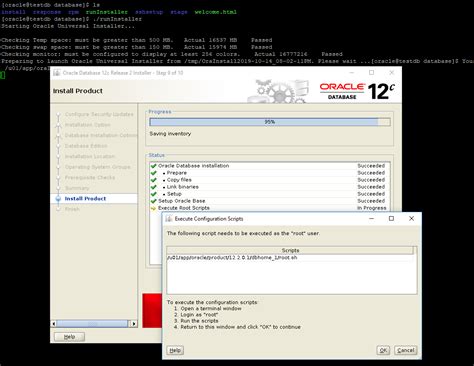Select Prerequisite Checks step
This screenshot has width=474, height=366.
[x=90, y=177]
